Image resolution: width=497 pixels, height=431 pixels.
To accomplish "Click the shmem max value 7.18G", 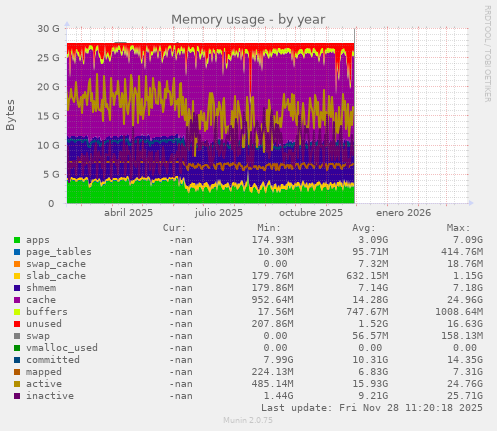I will [x=468, y=288].
